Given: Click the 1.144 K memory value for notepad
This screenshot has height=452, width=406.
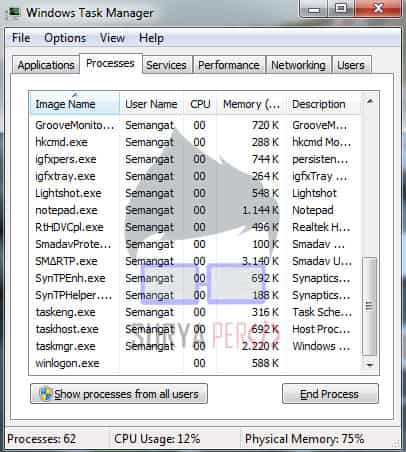Looking at the screenshot, I should coord(261,210).
